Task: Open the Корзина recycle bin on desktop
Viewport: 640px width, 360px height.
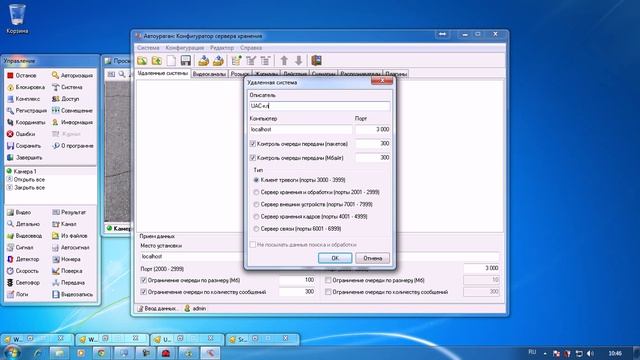Action: tap(17, 19)
